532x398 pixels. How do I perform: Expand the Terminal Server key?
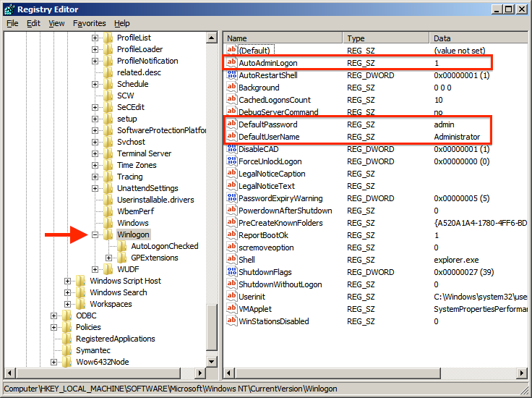coord(95,154)
